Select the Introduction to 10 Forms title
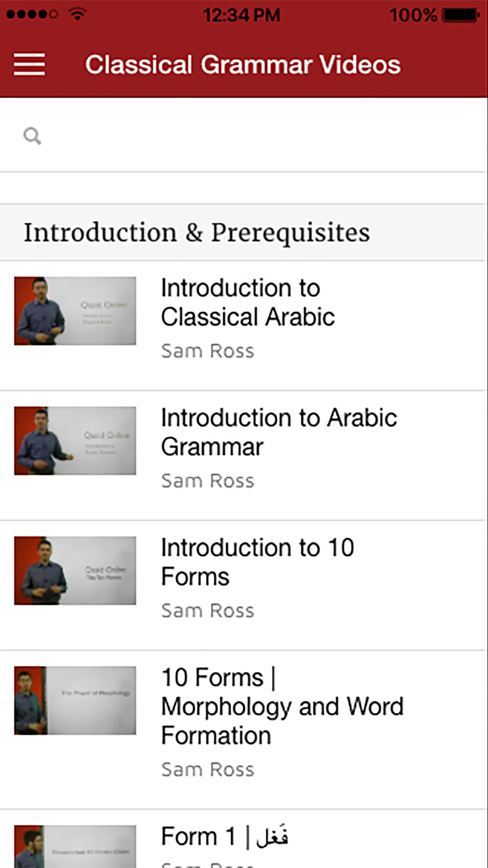 tap(257, 562)
